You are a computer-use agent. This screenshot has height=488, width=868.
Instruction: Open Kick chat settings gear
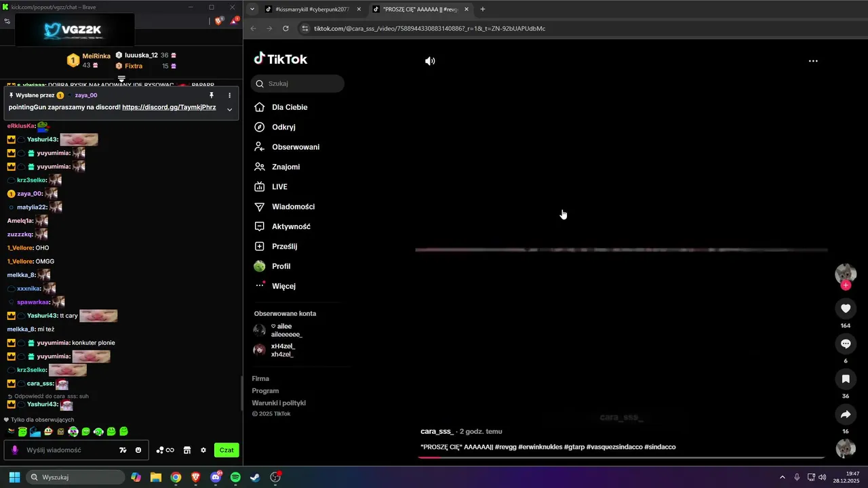click(203, 450)
